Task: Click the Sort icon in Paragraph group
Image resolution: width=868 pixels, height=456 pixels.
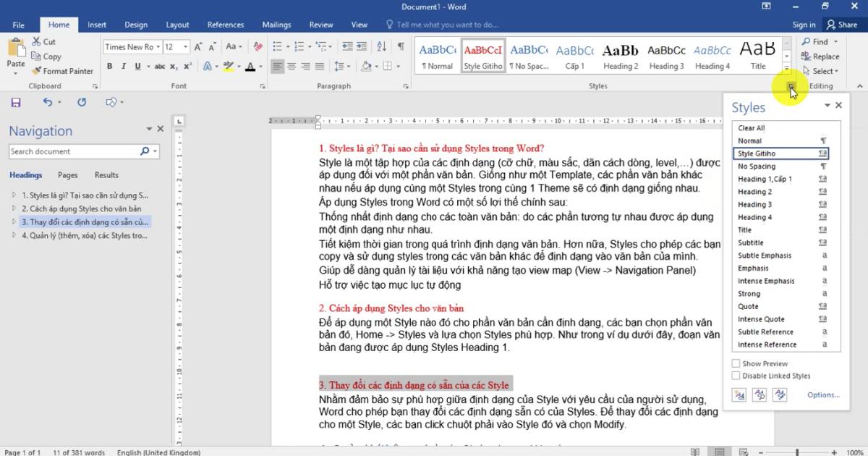Action: tap(382, 46)
